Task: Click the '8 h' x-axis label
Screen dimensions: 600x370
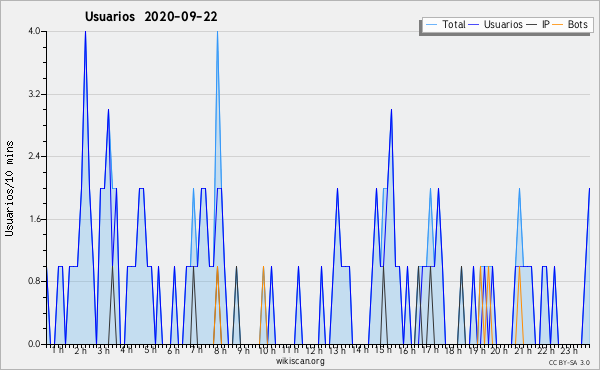Action: 220,350
